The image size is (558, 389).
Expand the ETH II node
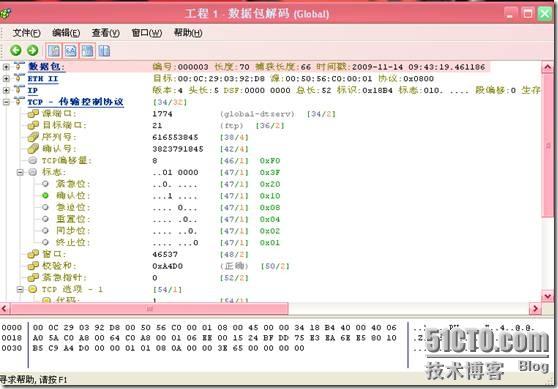pyautogui.click(x=6, y=79)
